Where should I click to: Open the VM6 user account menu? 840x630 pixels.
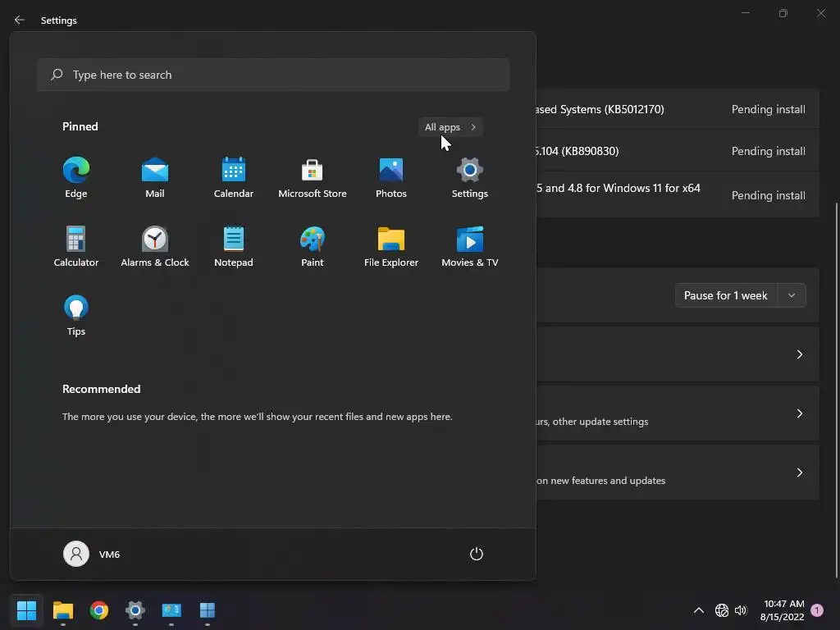[92, 554]
